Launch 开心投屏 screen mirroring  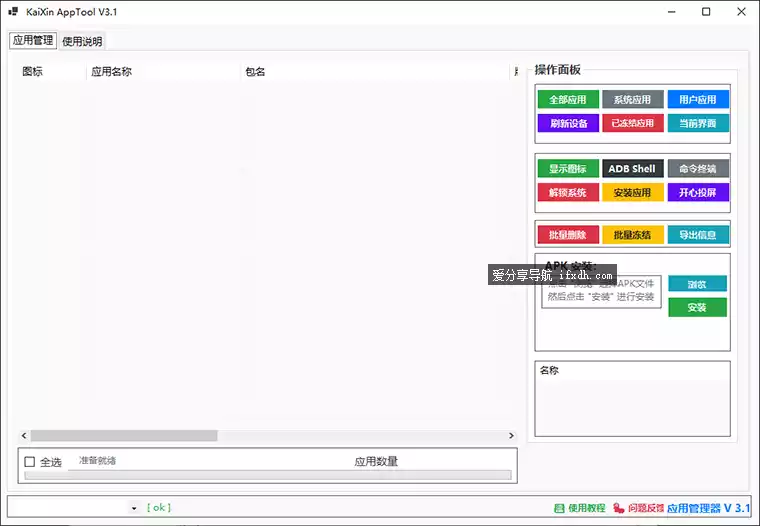pos(698,192)
